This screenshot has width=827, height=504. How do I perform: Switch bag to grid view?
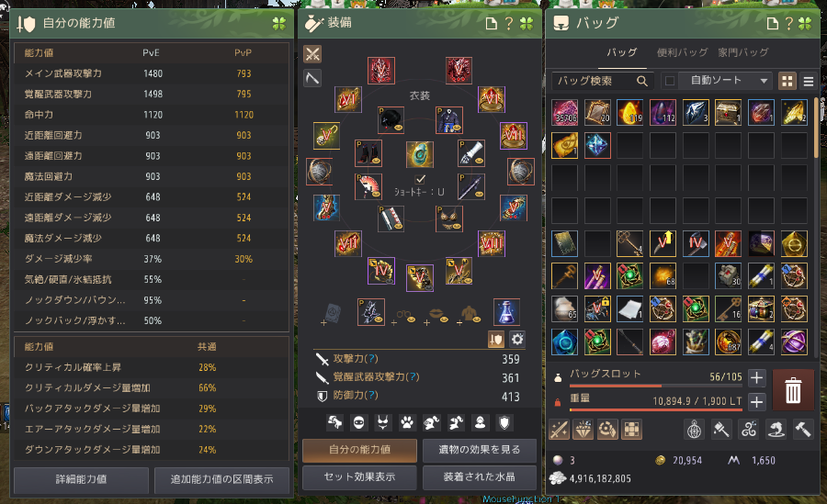[787, 81]
